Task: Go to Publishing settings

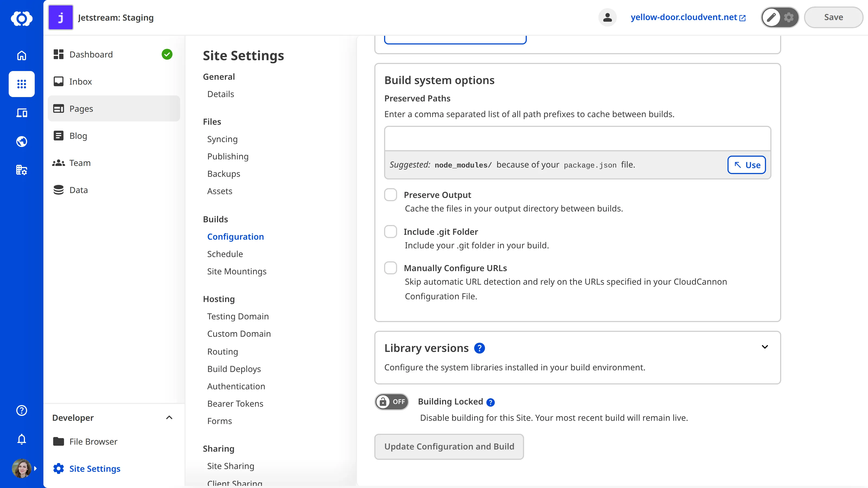Action: [228, 156]
